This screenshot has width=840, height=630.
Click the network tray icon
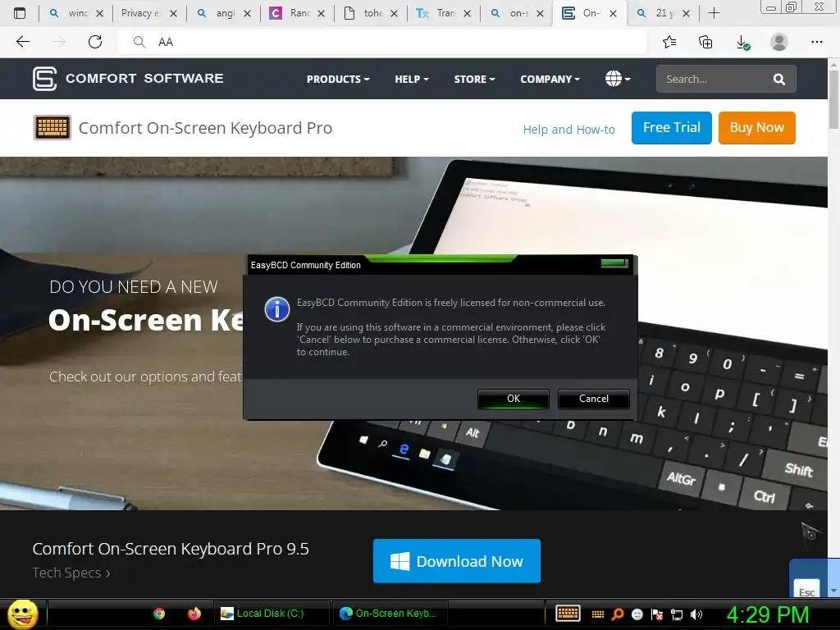677,614
